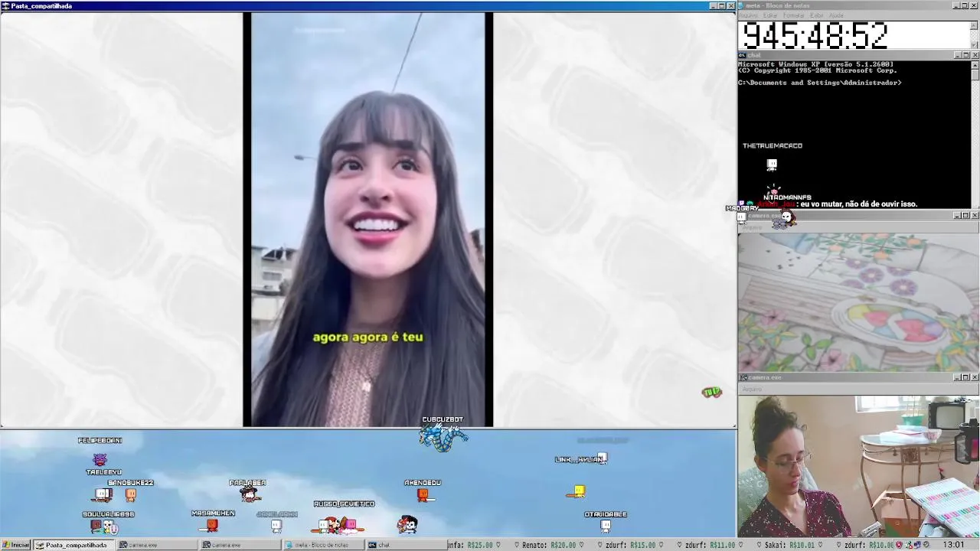Screen dimensions: 980x551
Task: Click the video caption 'agora agora é teu'
Action: (367, 337)
